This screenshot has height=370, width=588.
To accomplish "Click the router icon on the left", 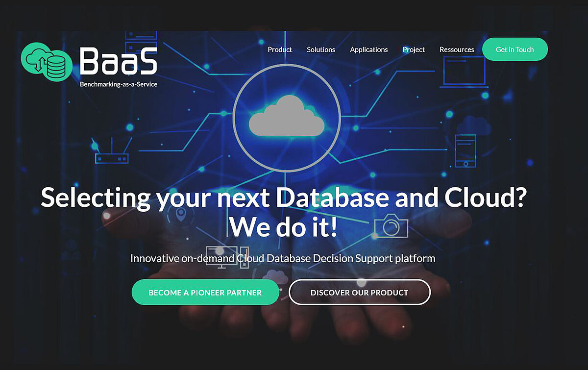I will [112, 153].
